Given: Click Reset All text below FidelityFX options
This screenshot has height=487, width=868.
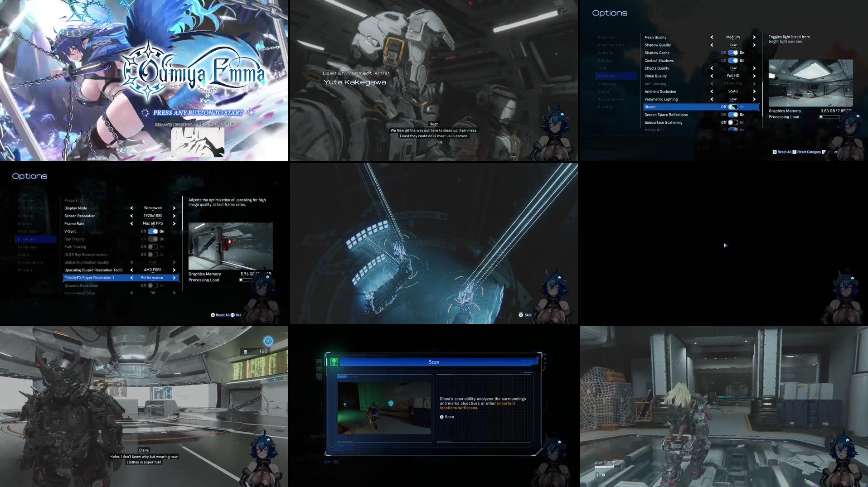Looking at the screenshot, I should point(223,315).
